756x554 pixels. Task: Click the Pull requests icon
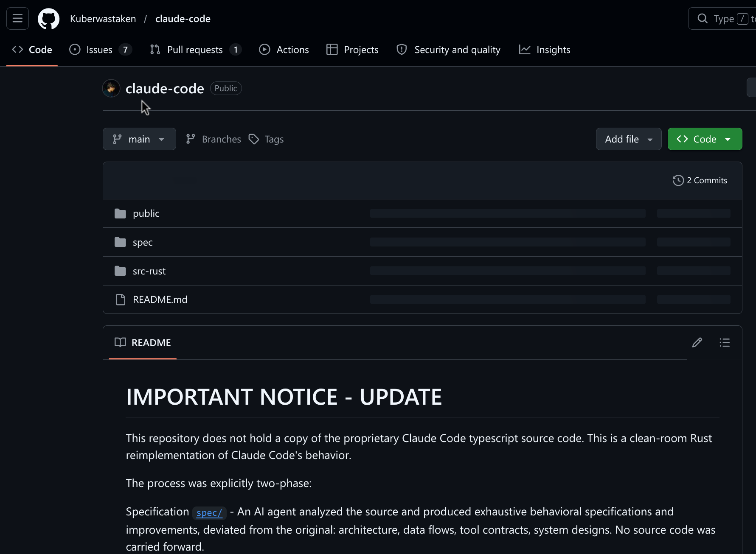pyautogui.click(x=155, y=50)
